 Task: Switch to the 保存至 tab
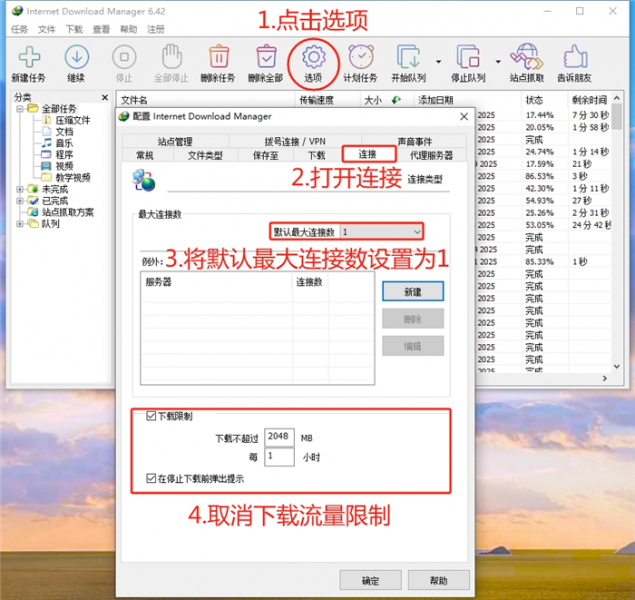tap(266, 155)
